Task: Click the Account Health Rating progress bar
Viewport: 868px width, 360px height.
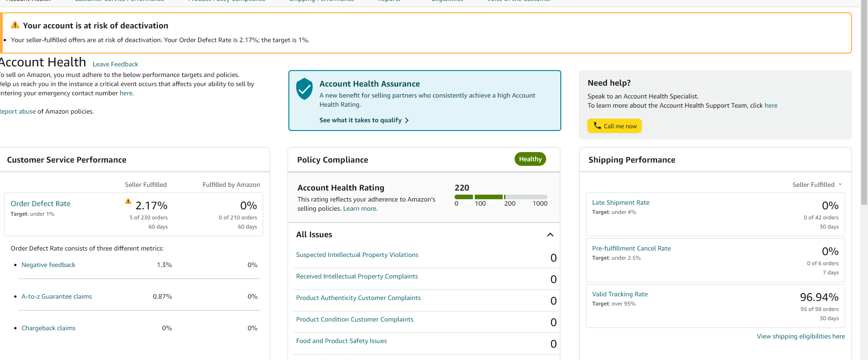Action: [501, 197]
